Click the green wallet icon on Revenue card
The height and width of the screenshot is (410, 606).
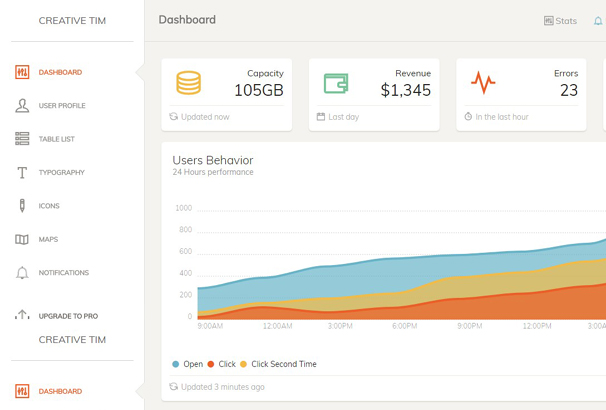pyautogui.click(x=336, y=83)
